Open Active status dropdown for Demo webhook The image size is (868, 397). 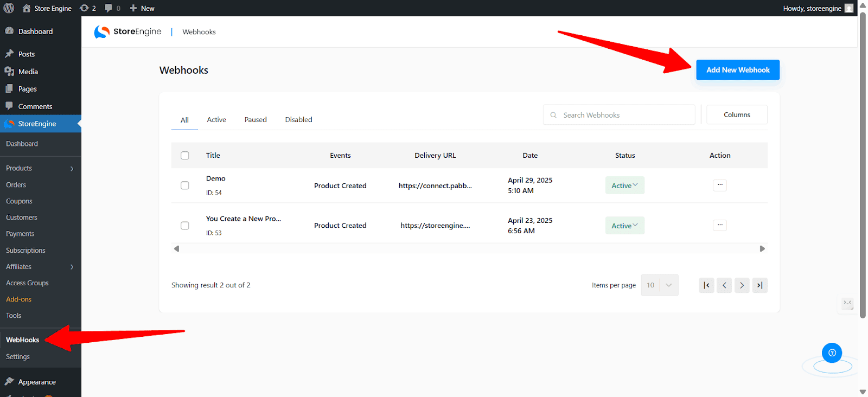(x=625, y=185)
